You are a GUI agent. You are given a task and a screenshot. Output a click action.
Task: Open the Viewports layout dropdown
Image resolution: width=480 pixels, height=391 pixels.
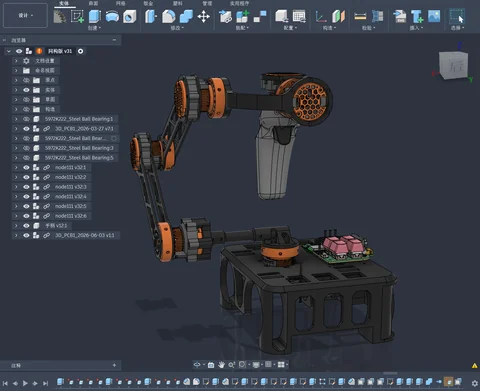point(283,365)
